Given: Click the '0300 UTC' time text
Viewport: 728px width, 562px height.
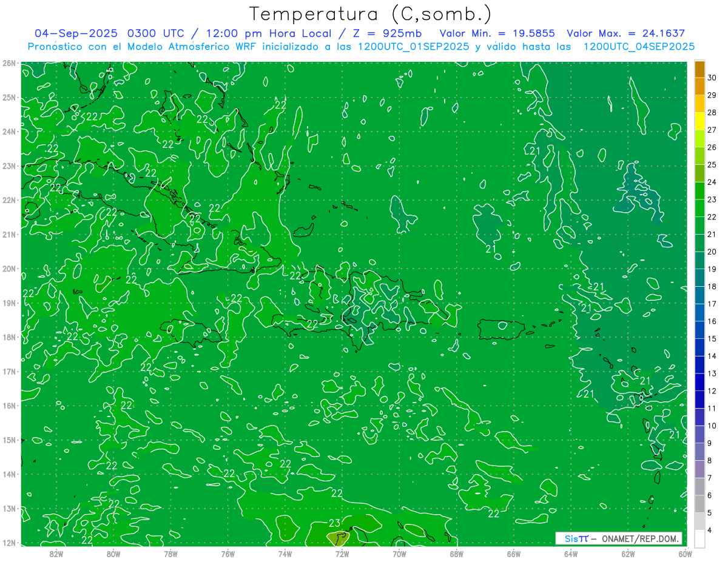Looking at the screenshot, I should [158, 33].
